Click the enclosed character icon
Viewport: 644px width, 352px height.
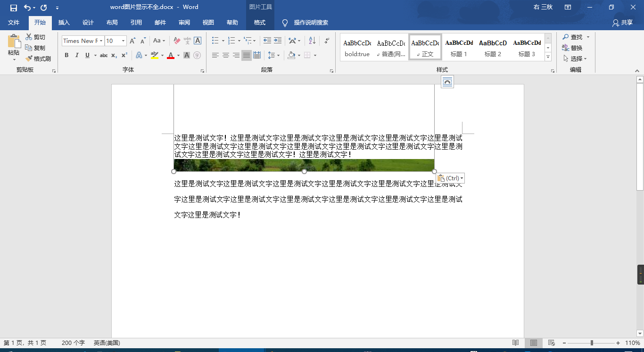197,55
